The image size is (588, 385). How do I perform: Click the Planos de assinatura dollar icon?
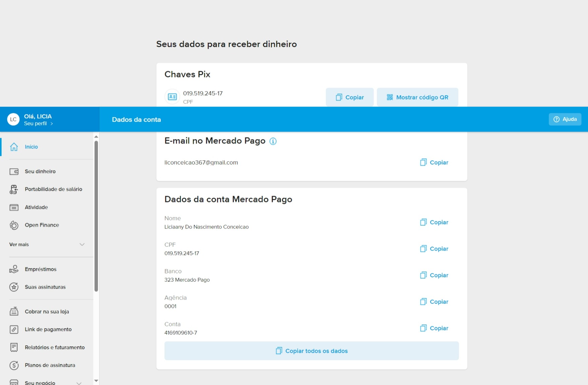14,365
